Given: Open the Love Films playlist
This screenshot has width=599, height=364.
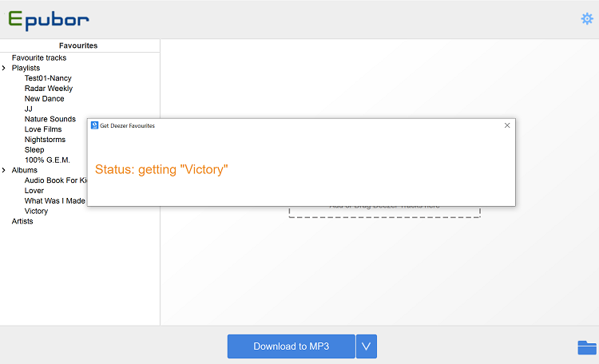Looking at the screenshot, I should pyautogui.click(x=43, y=129).
